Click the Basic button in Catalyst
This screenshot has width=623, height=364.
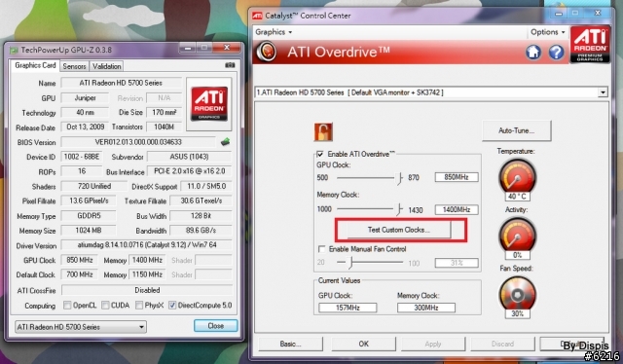(x=290, y=344)
